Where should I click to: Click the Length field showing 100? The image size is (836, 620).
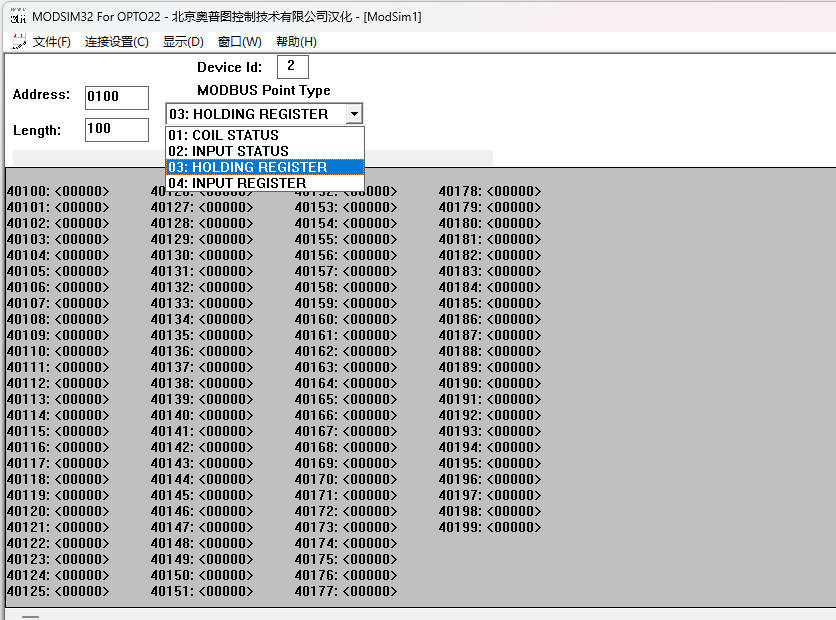pos(116,129)
